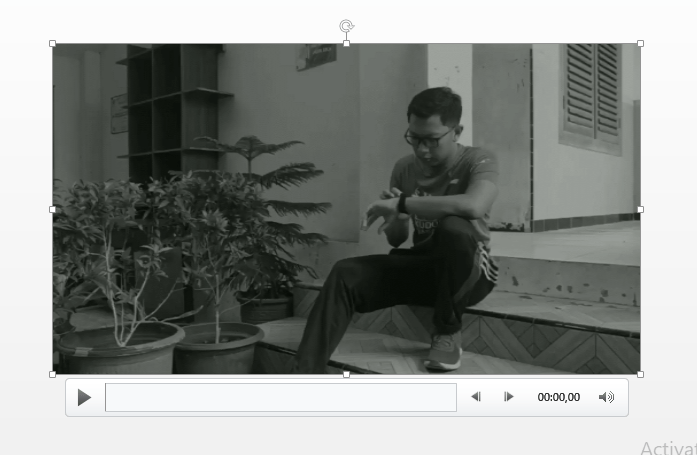This screenshot has width=697, height=455.
Task: Click the rotation handle above the video
Action: coord(346,26)
